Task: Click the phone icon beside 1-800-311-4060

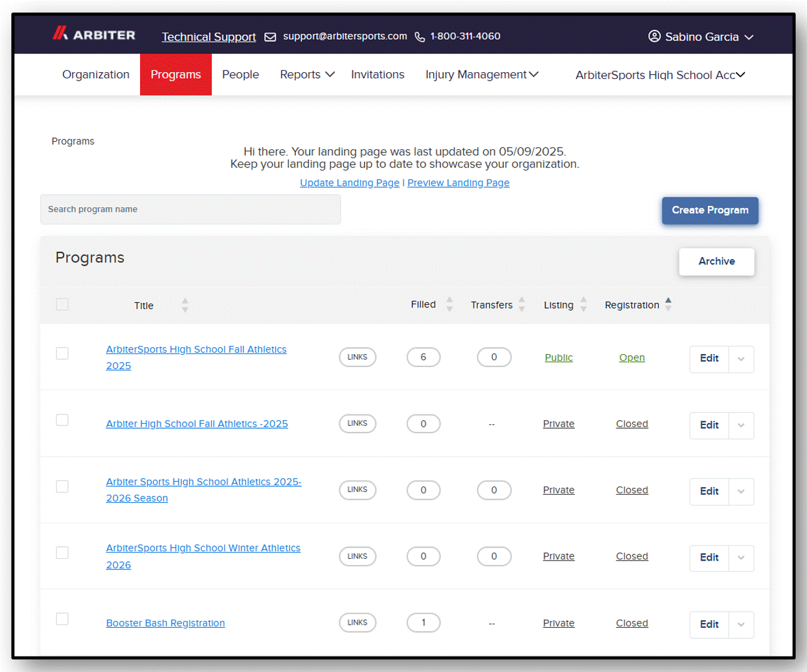Action: (x=420, y=37)
